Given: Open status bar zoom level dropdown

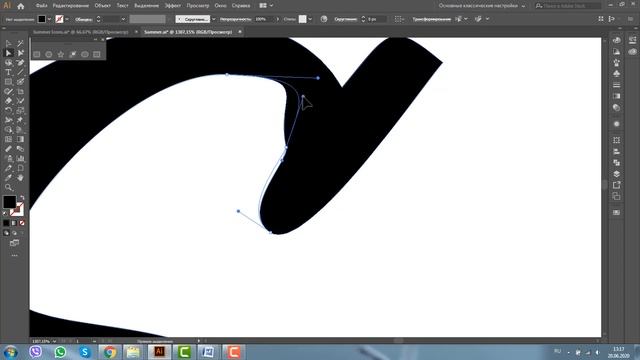Looking at the screenshot, I should point(54,341).
